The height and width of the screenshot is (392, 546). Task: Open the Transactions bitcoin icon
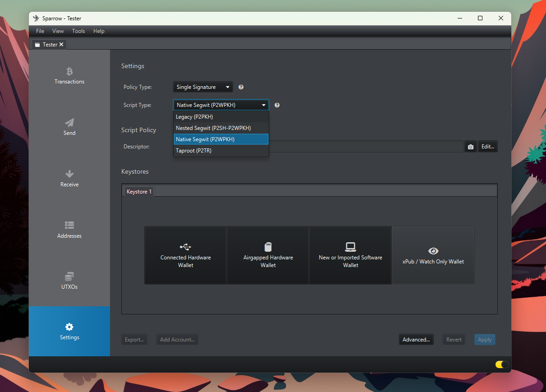[x=69, y=71]
